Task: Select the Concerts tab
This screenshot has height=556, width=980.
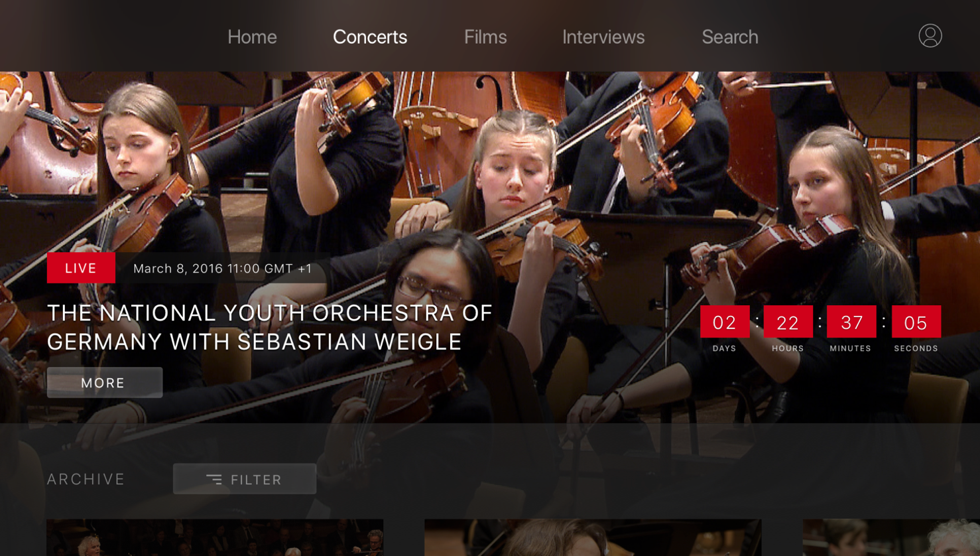Action: [x=370, y=37]
